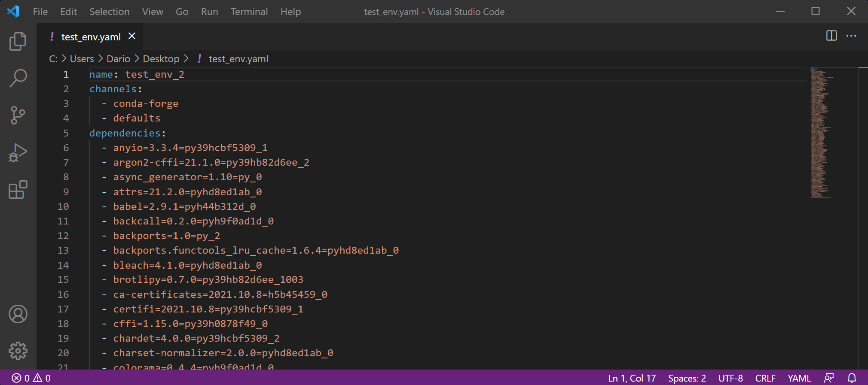The image size is (868, 385).
Task: Open the Terminal menu
Action: [x=249, y=12]
